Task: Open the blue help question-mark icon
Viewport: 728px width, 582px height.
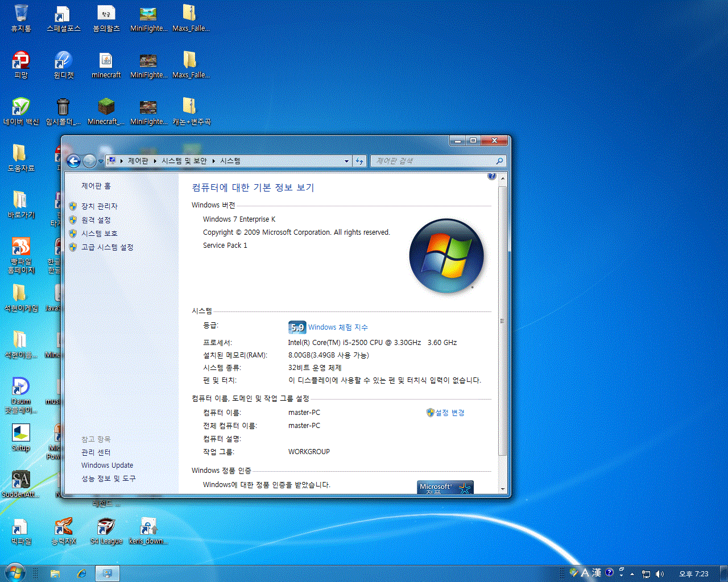Action: [x=492, y=176]
